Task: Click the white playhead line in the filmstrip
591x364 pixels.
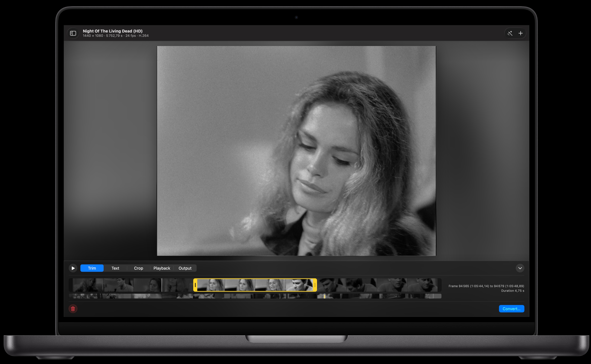Action: click(162, 285)
